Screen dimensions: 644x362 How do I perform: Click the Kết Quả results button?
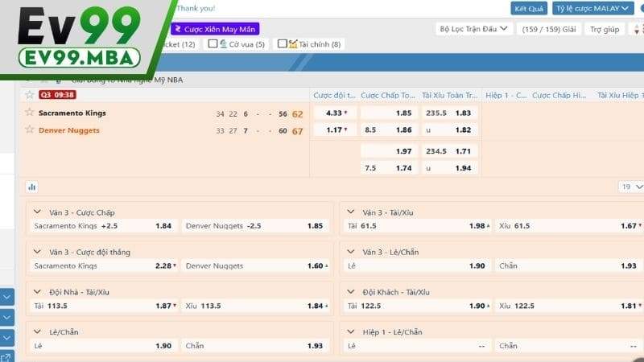point(529,9)
